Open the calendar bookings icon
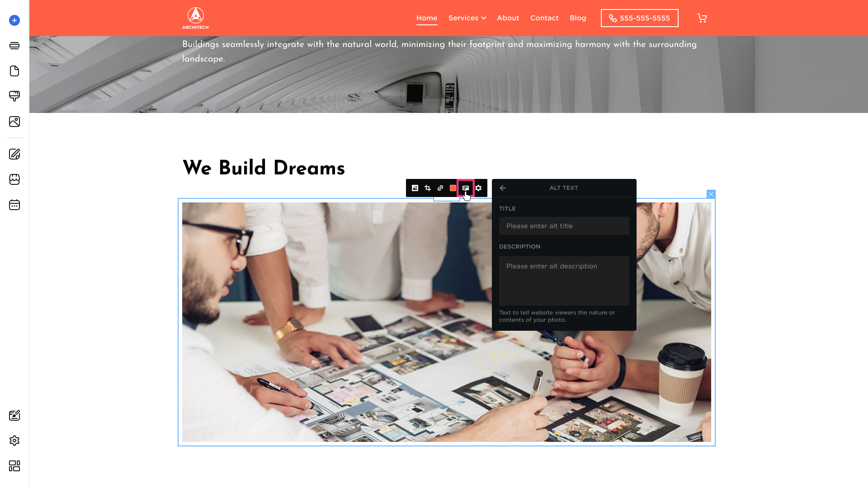868x488 pixels. [x=14, y=205]
